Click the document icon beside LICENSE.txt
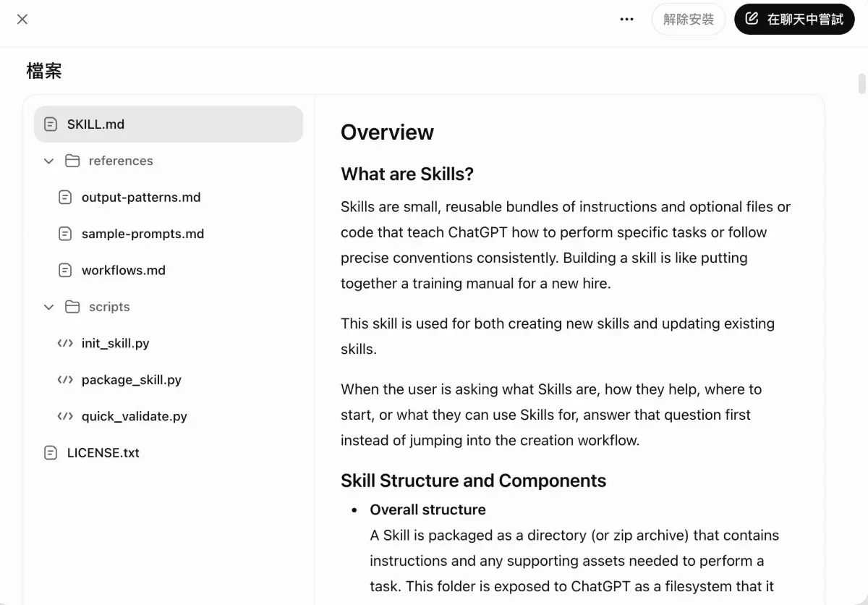This screenshot has width=868, height=605. point(51,453)
